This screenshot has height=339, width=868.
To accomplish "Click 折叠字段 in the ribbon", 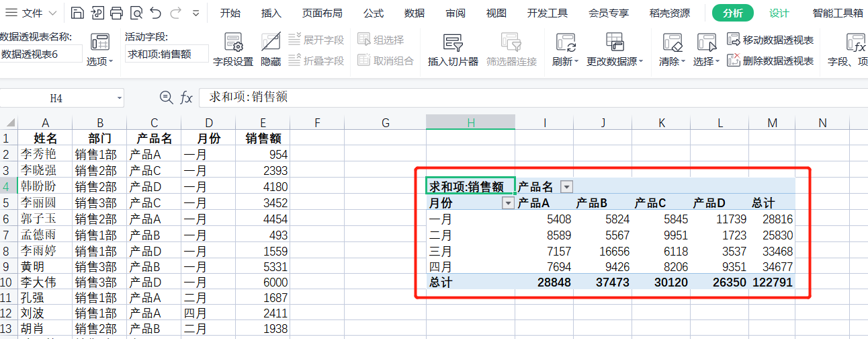I will pos(316,61).
